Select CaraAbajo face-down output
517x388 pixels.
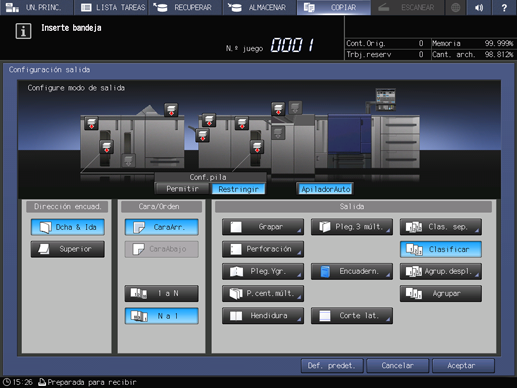point(162,249)
